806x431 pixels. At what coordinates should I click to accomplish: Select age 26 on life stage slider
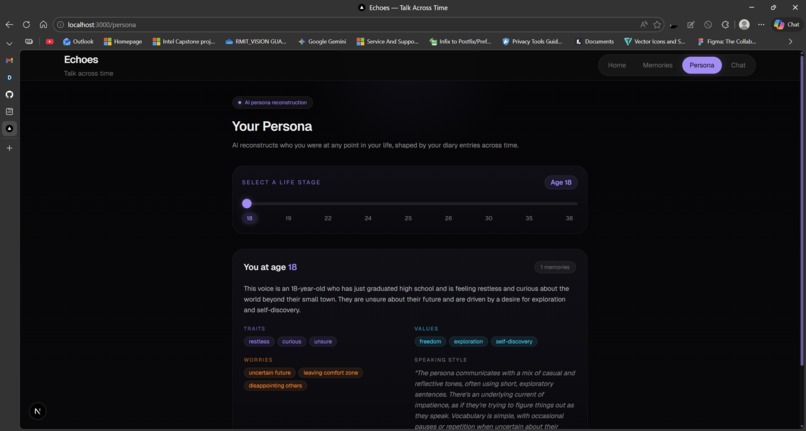(448, 218)
